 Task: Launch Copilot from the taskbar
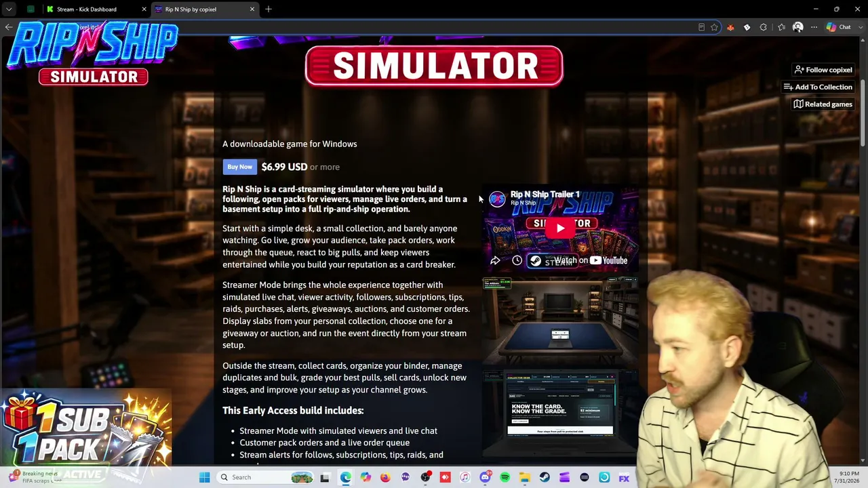pyautogui.click(x=366, y=477)
